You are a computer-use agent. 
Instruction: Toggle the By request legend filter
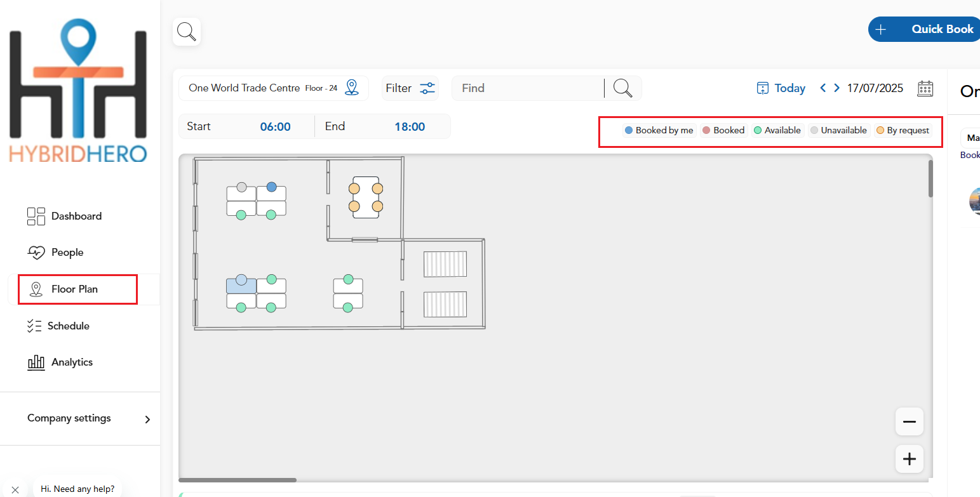[903, 130]
